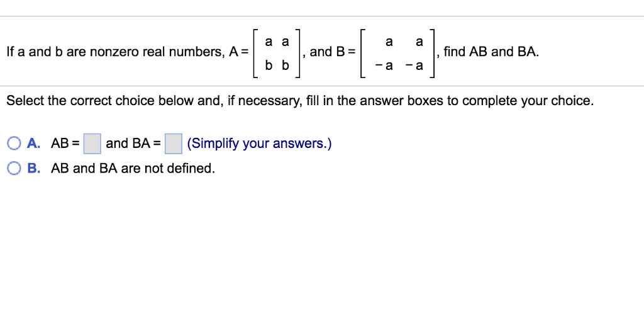Viewport: 644px width, 328px height.
Task: Click the bold 'B.' choice letter
Action: click(34, 169)
